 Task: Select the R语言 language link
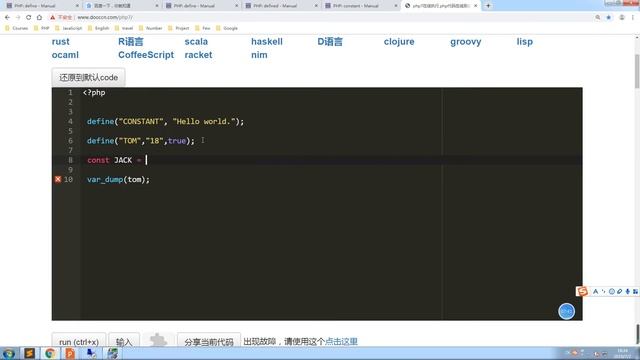[x=131, y=42]
